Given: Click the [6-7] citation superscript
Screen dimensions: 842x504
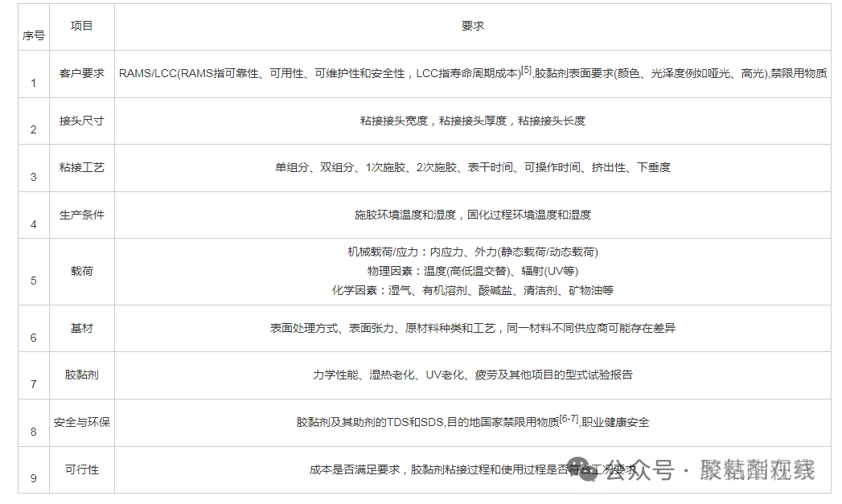Looking at the screenshot, I should click(x=569, y=418).
